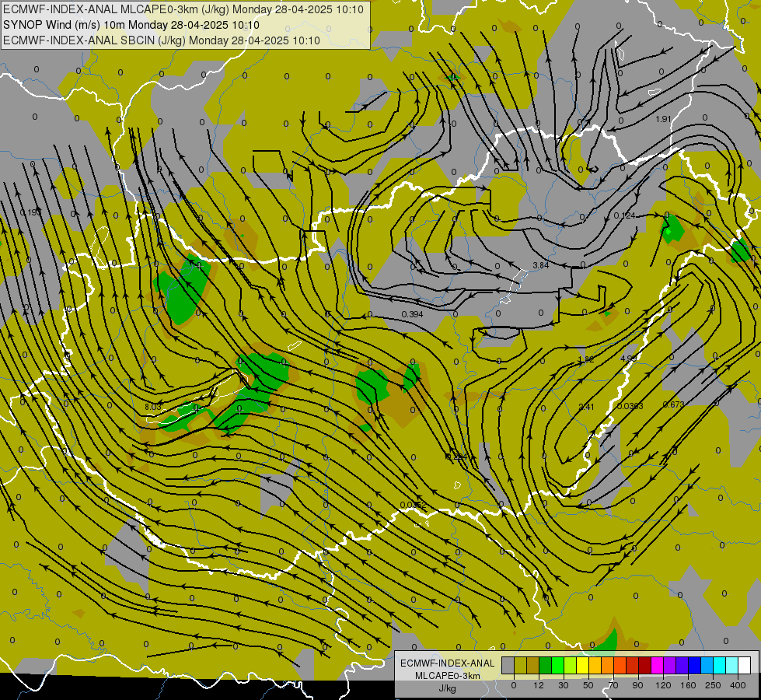Click the 0.0303 value on the map

(630, 406)
